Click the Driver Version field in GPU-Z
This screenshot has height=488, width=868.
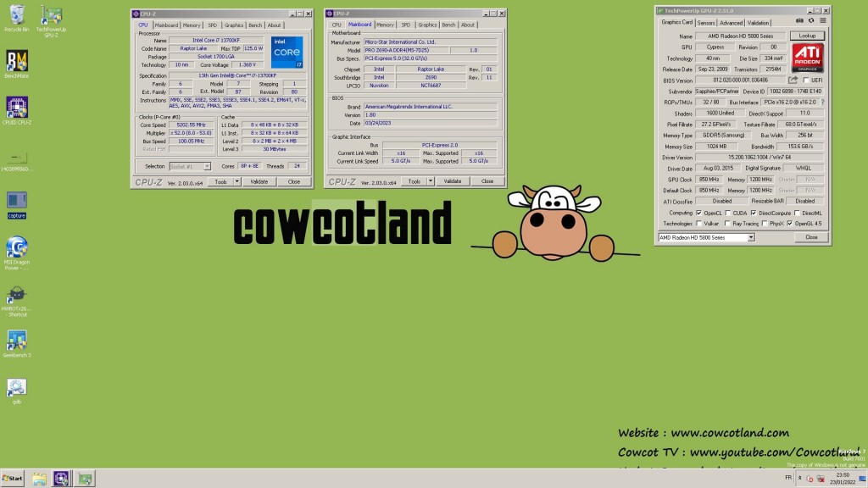(x=759, y=158)
